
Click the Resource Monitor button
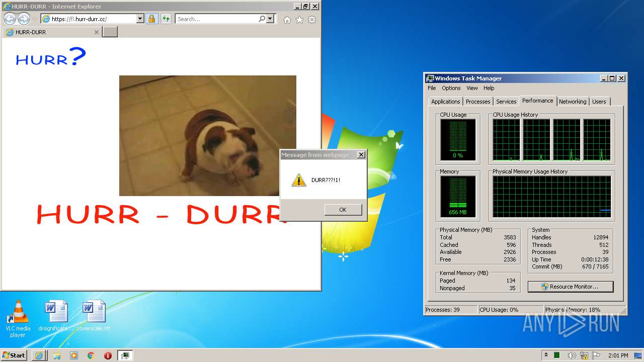pyautogui.click(x=571, y=287)
